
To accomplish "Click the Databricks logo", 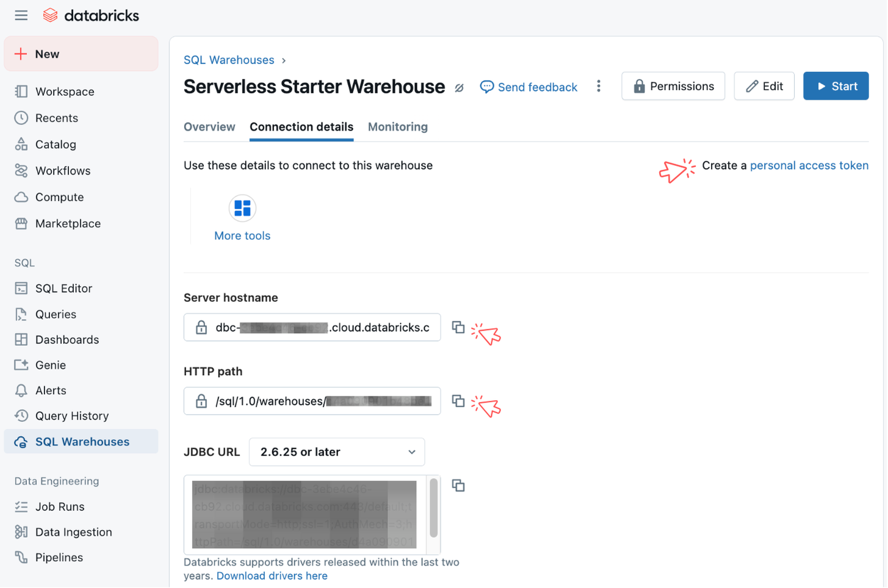I will (91, 15).
